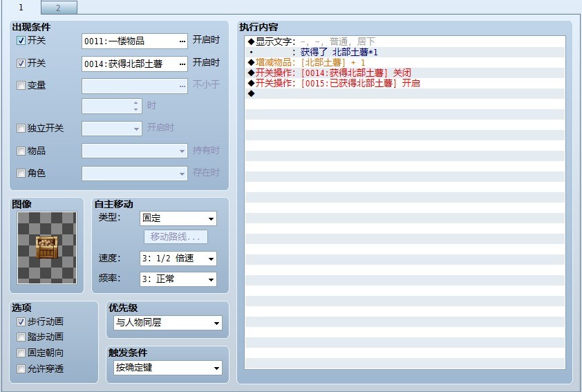Screen dimensions: 582x392
Task: Click the variable value stepper arrows
Action: [x=136, y=106]
